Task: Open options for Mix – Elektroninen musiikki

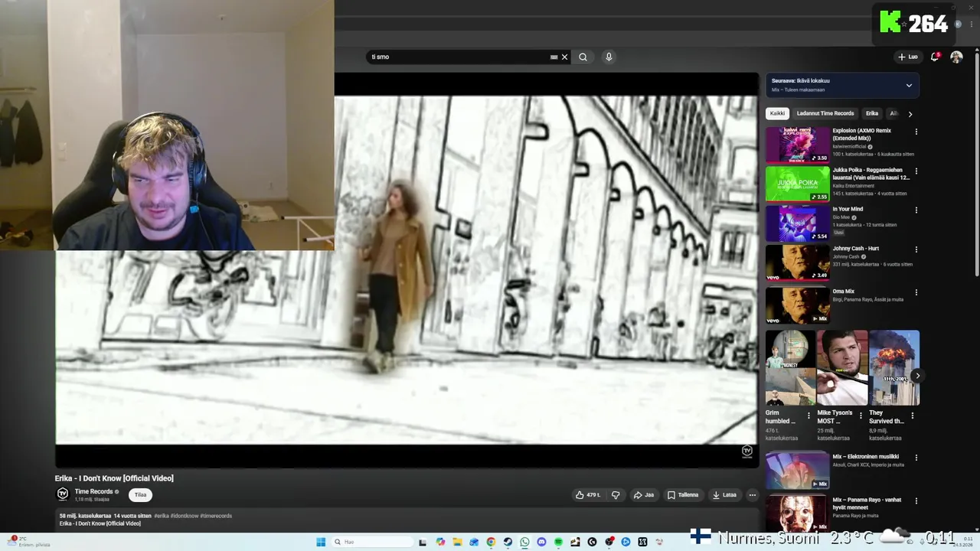Action: coord(916,458)
